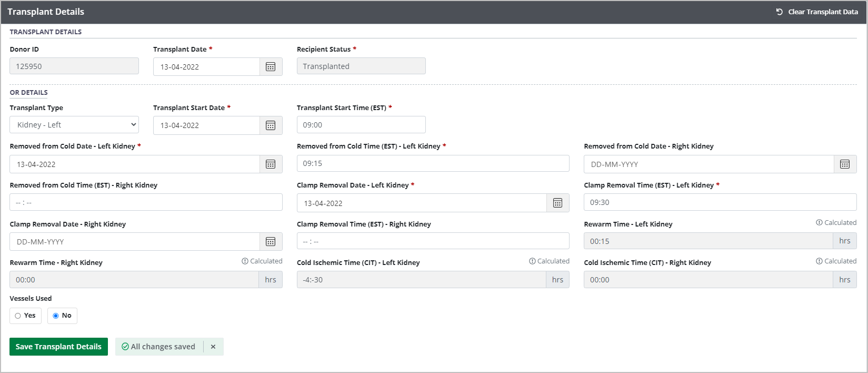Click Clear Transplant Data button
This screenshot has width=868, height=373.
(817, 12)
